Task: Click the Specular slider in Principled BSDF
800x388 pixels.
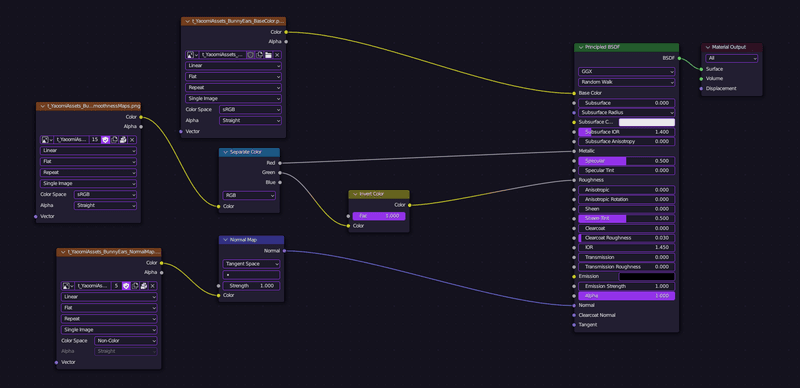Action: click(x=627, y=161)
